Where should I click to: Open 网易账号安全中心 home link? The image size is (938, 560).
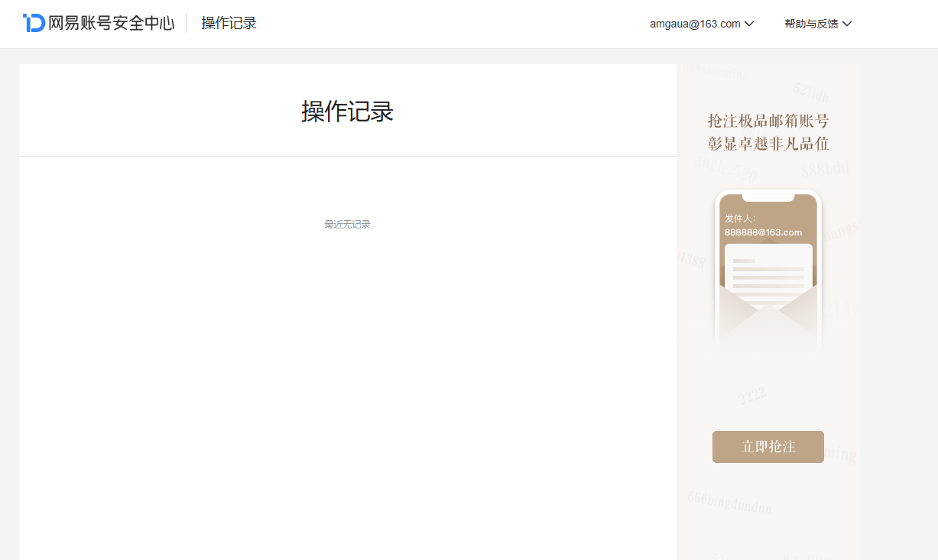[x=99, y=23]
